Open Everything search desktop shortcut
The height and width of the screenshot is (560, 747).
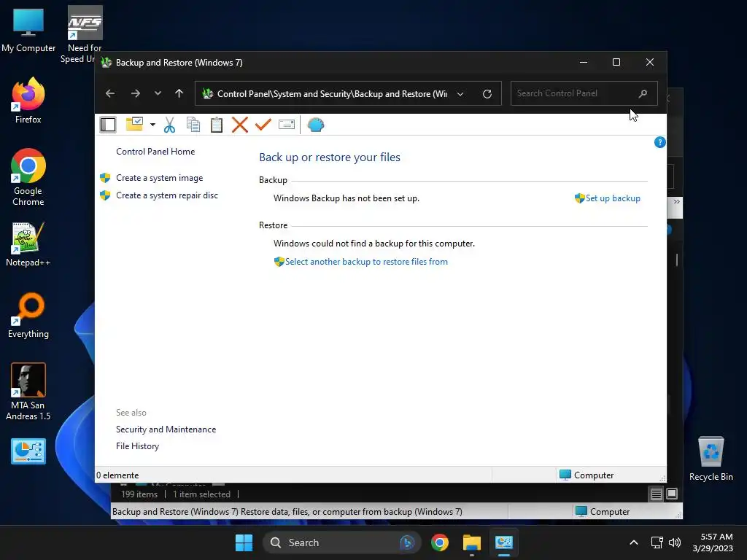click(28, 315)
